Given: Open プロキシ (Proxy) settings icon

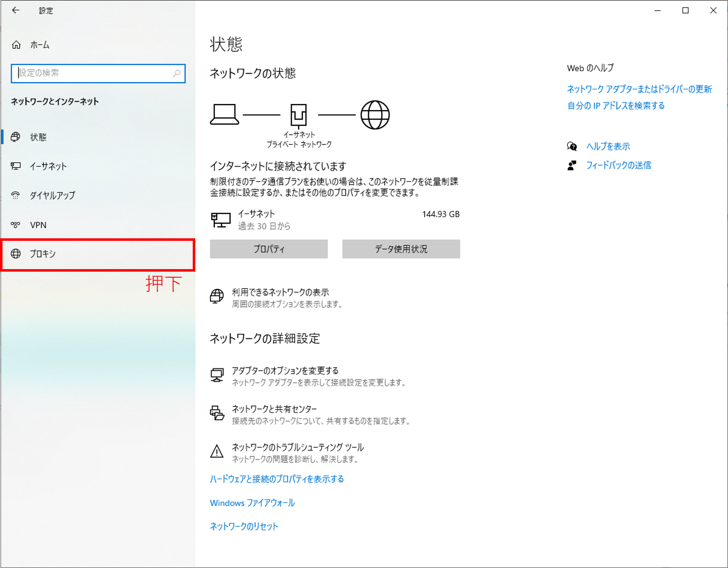Looking at the screenshot, I should click(x=16, y=254).
